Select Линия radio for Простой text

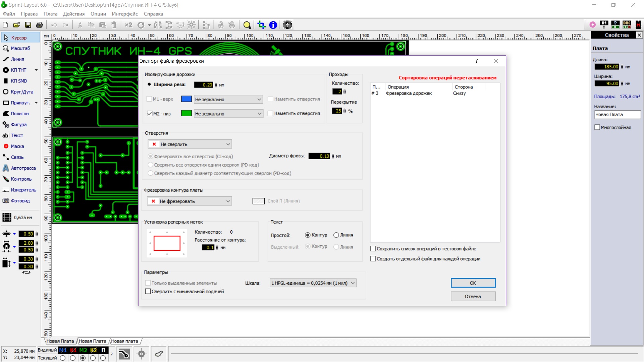click(x=336, y=235)
